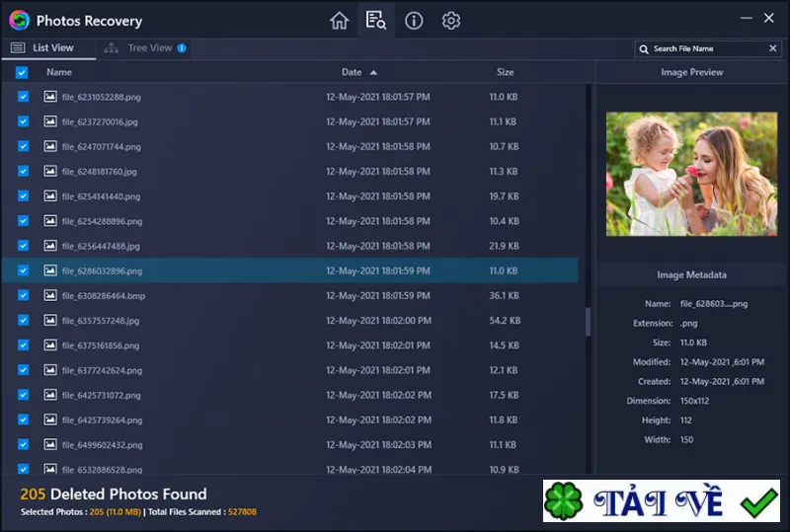Click the file list vertical scrollbar thumb
790x532 pixels.
588,322
